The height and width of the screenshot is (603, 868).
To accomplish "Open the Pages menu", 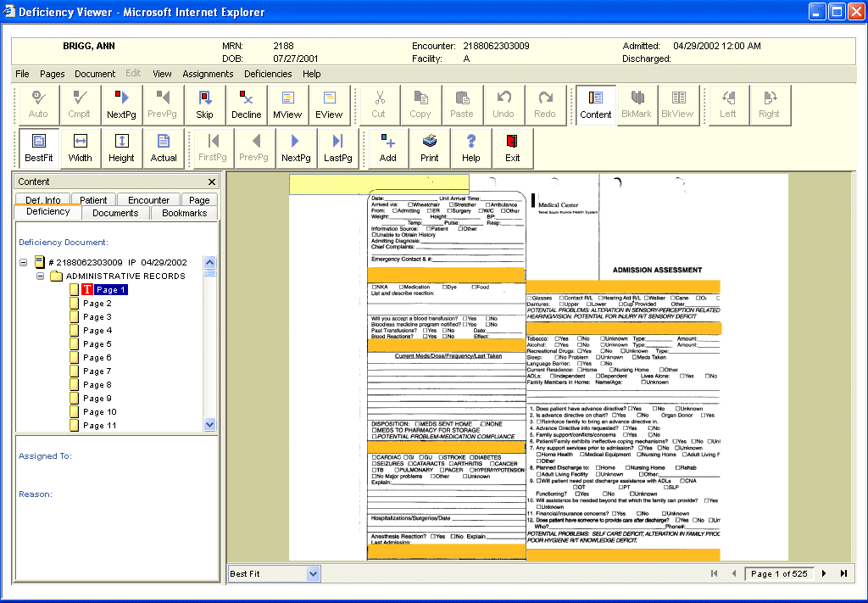I will point(52,74).
